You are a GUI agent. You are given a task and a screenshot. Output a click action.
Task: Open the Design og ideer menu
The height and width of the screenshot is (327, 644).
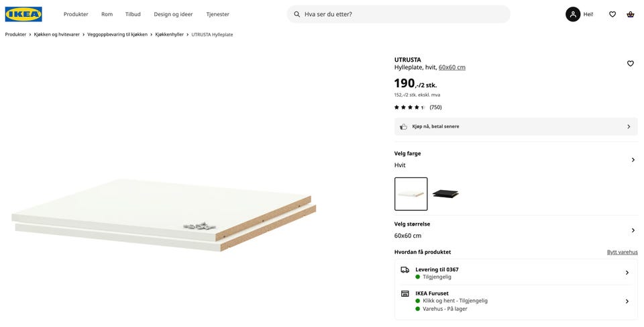tap(173, 14)
